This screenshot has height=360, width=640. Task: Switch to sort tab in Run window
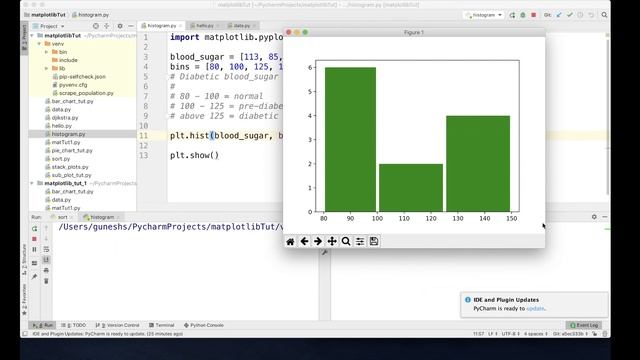pos(62,217)
